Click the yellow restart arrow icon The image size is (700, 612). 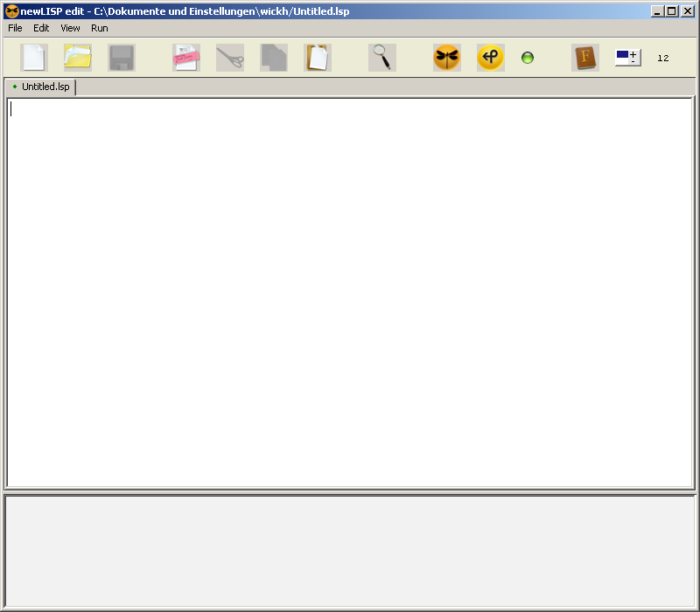coord(491,58)
